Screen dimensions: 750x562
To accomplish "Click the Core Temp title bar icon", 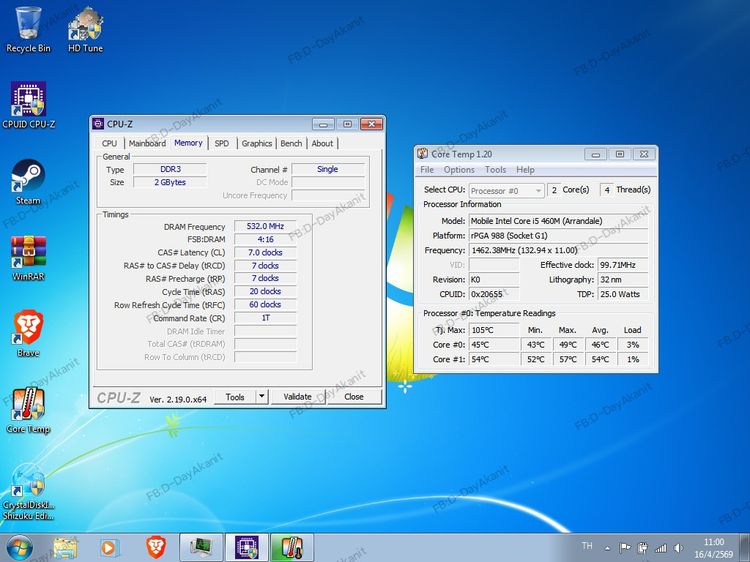I will point(422,154).
